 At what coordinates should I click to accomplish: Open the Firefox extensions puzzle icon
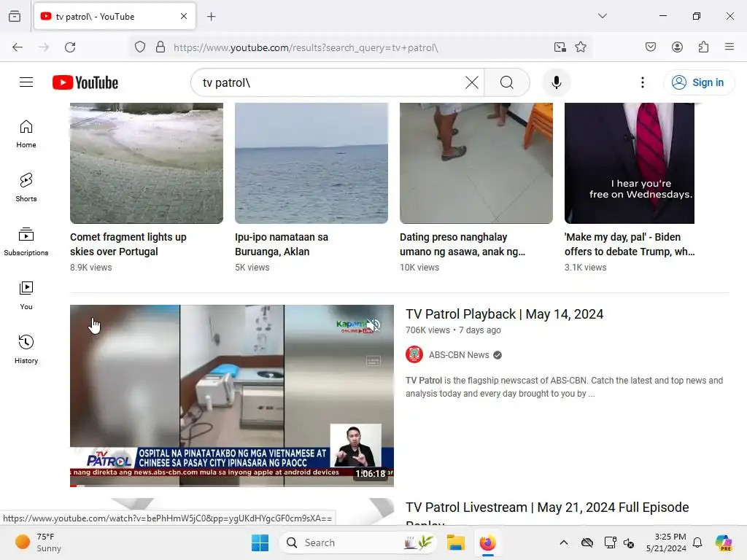coord(703,47)
